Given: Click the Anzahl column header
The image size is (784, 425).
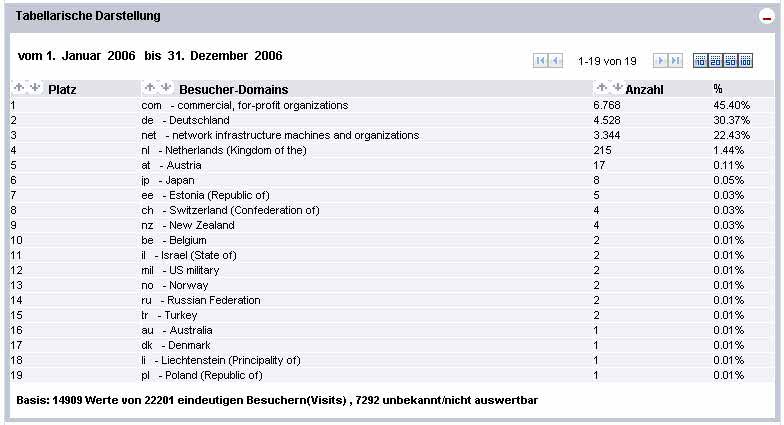Looking at the screenshot, I should 645,89.
